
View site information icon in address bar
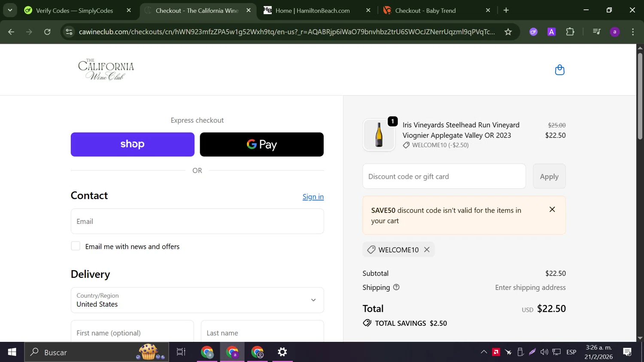[x=69, y=32]
